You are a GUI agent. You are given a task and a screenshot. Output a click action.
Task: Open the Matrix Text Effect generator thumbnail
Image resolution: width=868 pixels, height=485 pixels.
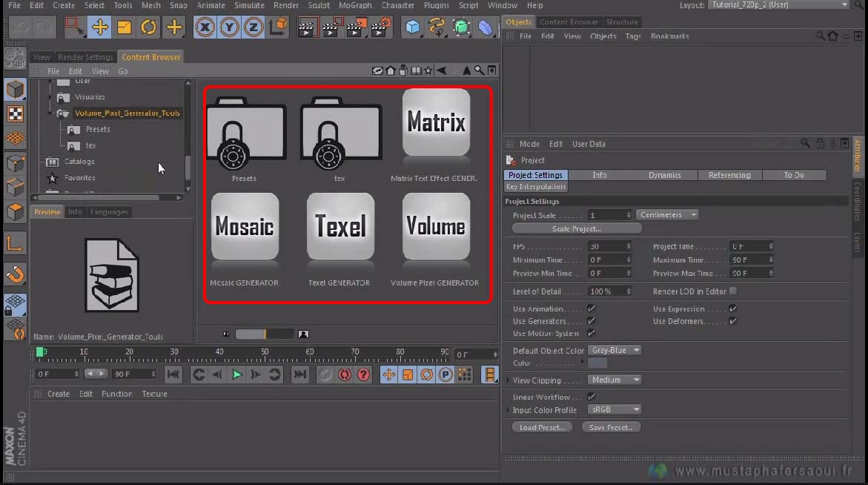pyautogui.click(x=436, y=122)
